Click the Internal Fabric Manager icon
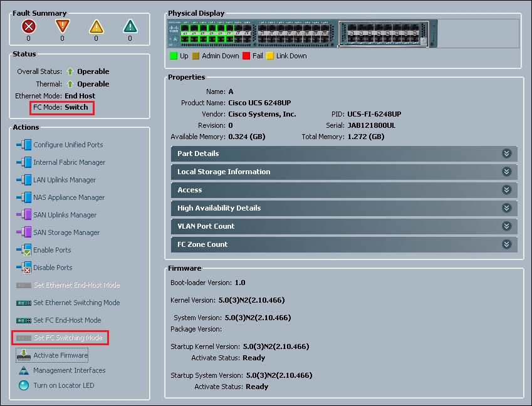This screenshot has height=406, width=532. point(24,162)
